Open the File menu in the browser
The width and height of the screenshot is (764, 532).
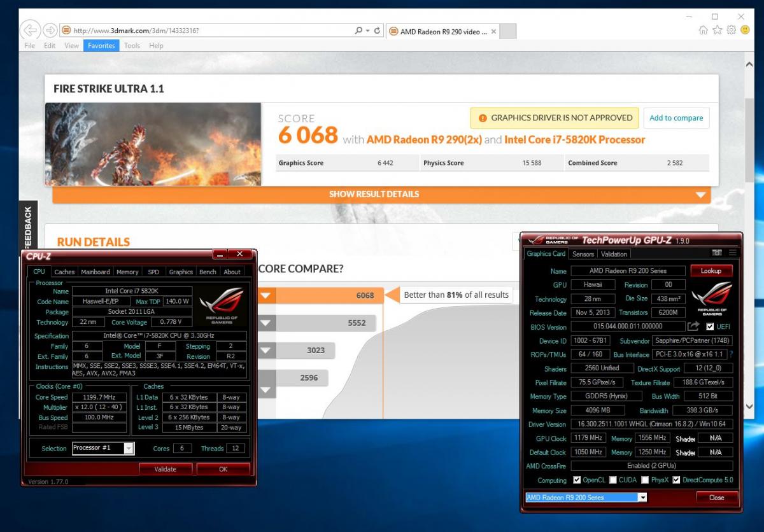click(29, 46)
